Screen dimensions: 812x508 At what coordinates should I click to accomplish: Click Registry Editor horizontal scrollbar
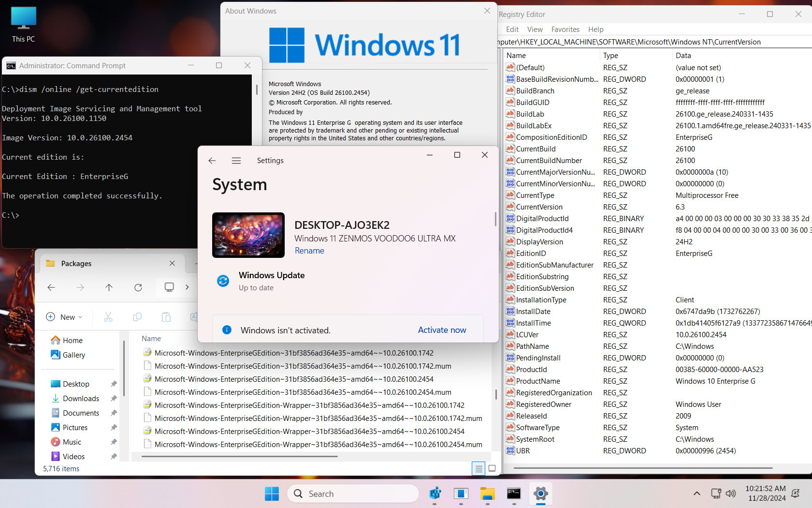pos(643,468)
